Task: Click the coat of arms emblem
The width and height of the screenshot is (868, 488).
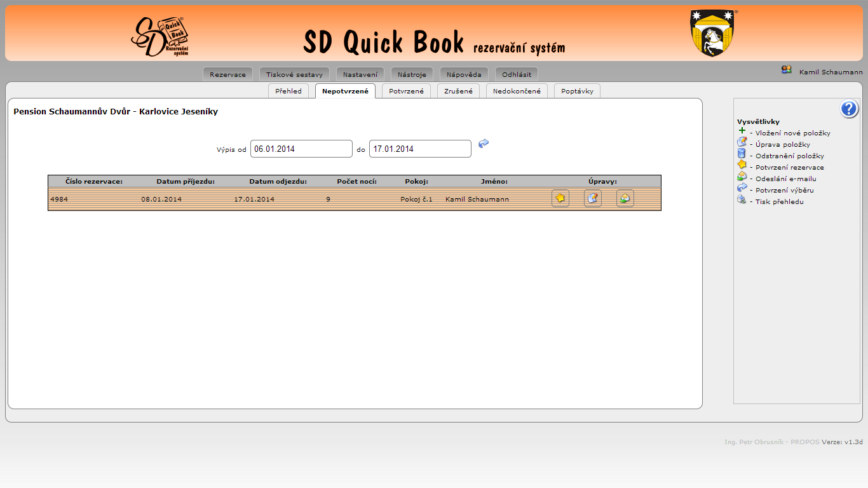Action: click(712, 33)
